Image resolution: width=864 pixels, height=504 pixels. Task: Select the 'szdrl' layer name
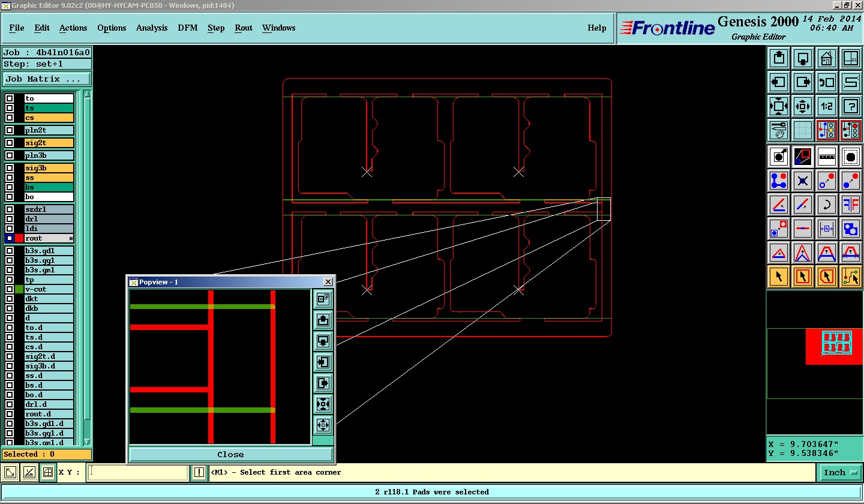[49, 209]
